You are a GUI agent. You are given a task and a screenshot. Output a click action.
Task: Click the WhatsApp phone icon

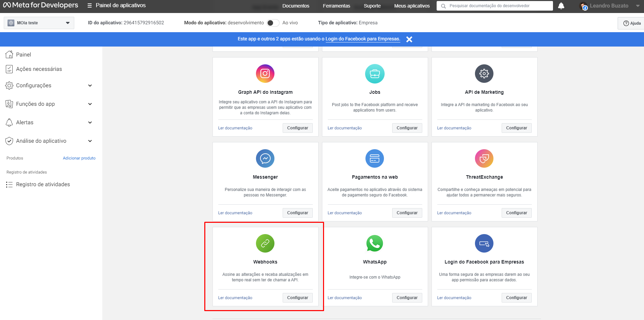[x=375, y=243]
